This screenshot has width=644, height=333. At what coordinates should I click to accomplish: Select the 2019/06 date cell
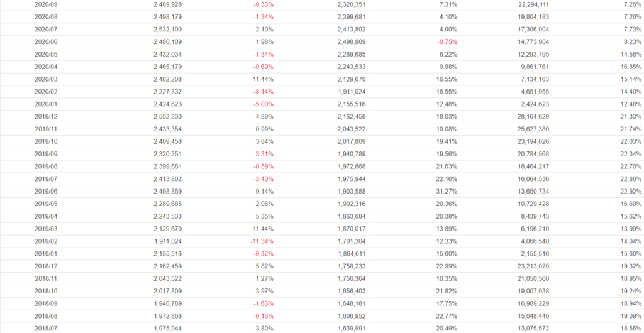(x=45, y=191)
